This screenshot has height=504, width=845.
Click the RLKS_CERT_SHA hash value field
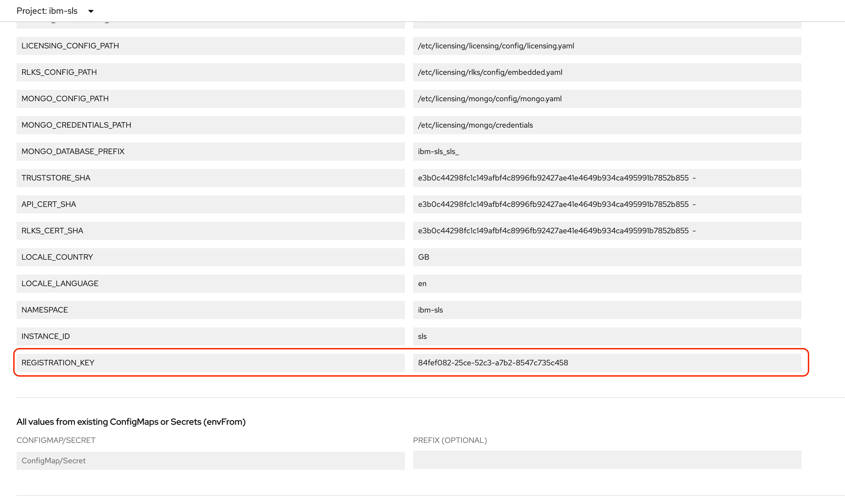[607, 231]
